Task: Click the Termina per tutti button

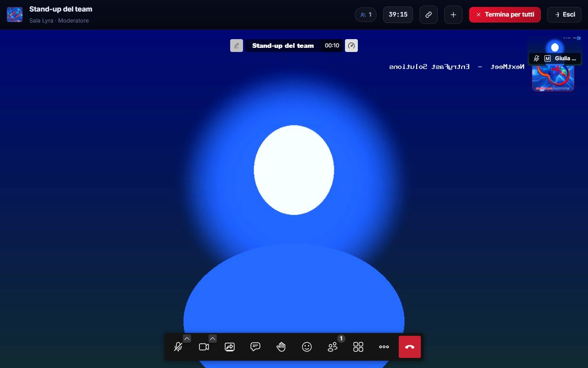Action: [x=505, y=15]
